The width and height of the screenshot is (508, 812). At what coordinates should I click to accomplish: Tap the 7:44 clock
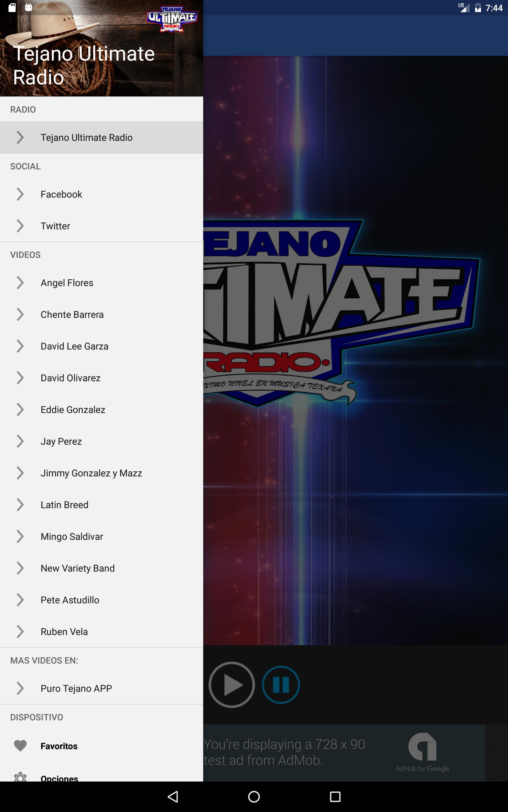click(x=494, y=8)
